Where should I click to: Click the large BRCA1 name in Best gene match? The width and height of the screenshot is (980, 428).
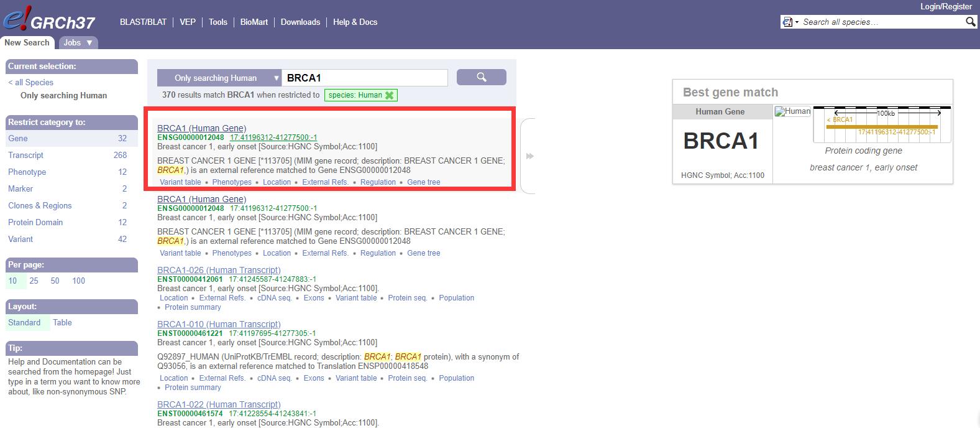pyautogui.click(x=721, y=141)
